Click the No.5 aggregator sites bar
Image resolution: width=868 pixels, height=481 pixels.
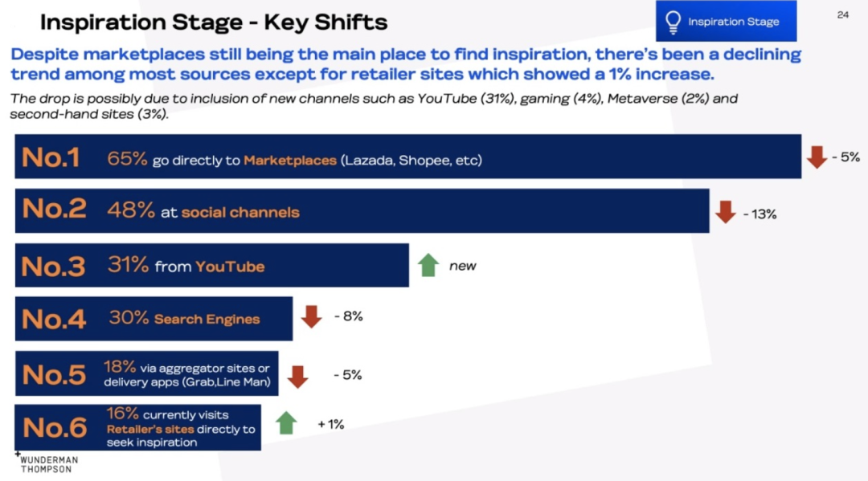point(147,373)
